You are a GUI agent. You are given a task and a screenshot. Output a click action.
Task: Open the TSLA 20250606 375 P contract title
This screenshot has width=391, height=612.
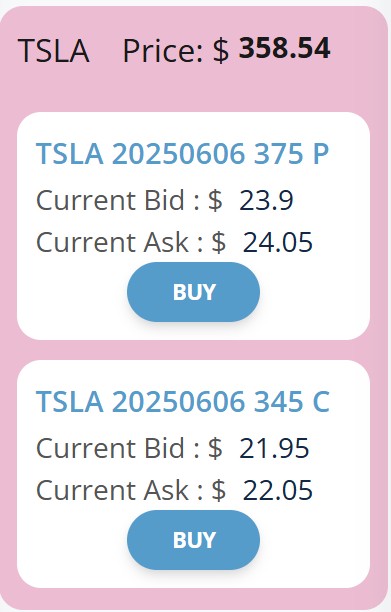[x=183, y=154]
